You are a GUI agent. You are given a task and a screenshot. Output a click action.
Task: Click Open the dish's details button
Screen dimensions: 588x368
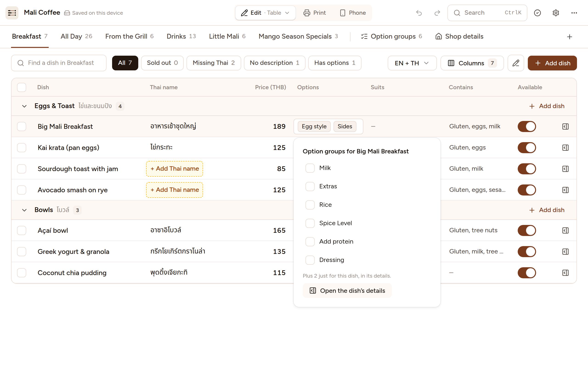tap(347, 290)
